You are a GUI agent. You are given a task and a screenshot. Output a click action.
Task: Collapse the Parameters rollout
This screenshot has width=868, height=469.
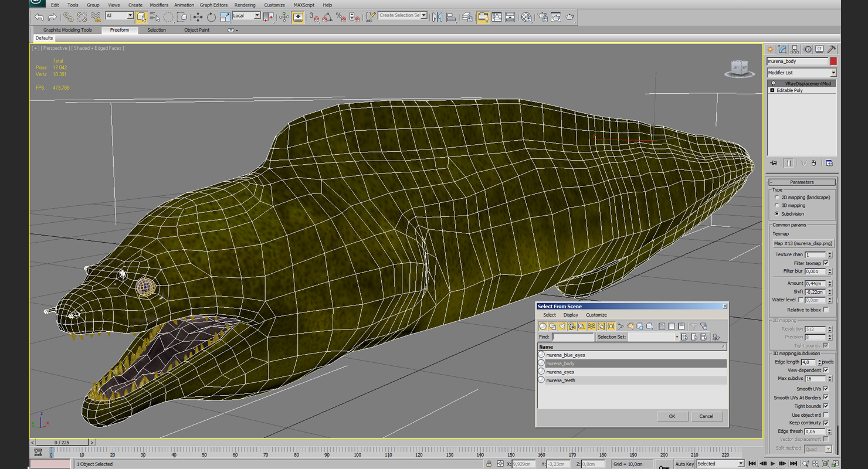[802, 182]
